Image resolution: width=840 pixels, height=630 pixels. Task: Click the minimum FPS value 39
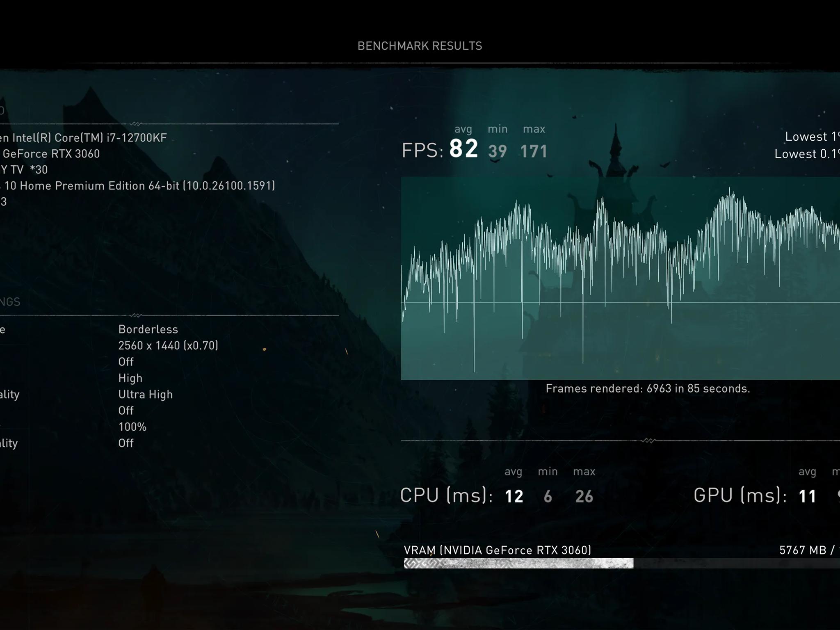pos(498,151)
